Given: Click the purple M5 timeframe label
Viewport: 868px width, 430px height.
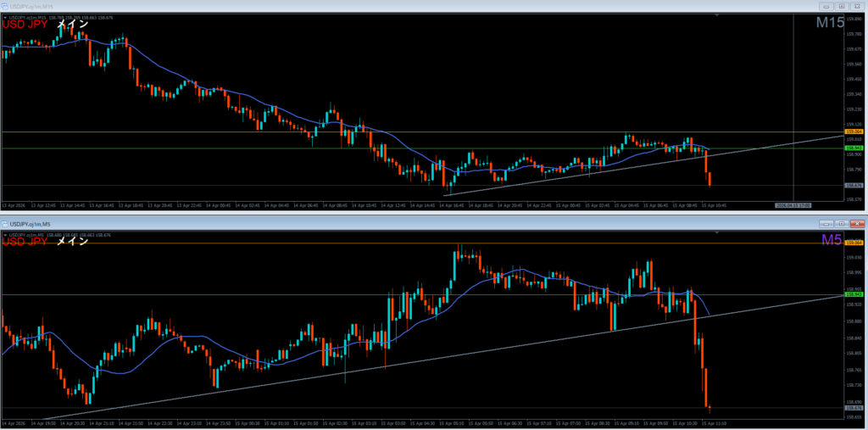Looking at the screenshot, I should [832, 239].
